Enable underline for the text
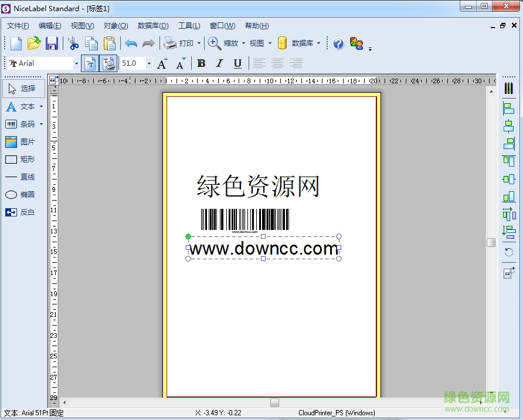Viewport: 523px width, 420px height. click(x=236, y=63)
